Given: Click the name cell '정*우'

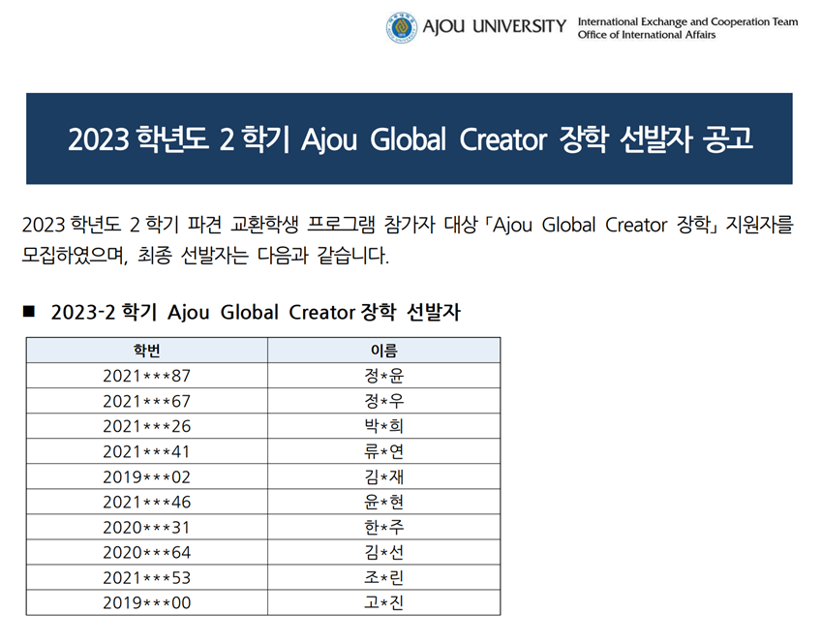Looking at the screenshot, I should pos(384,401).
